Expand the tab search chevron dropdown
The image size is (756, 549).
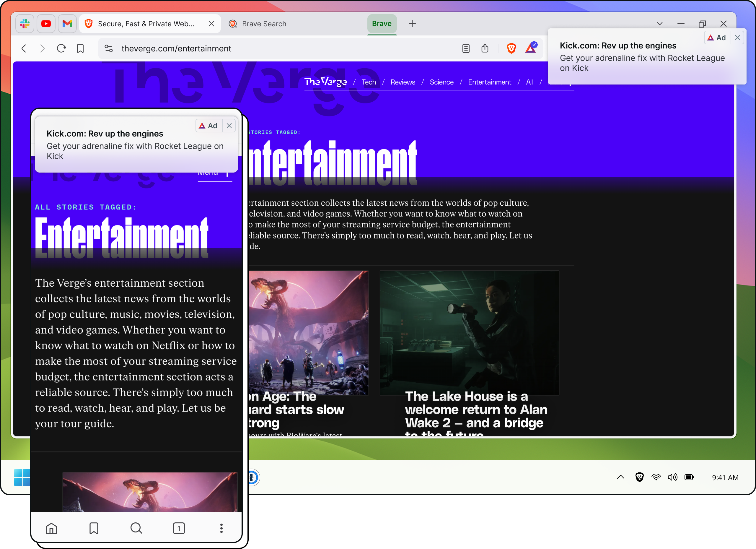tap(659, 24)
